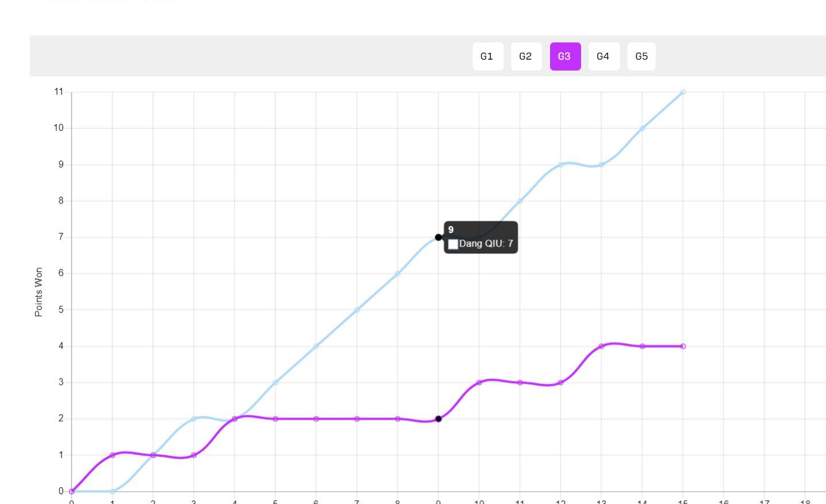The image size is (826, 504).
Task: Click the blue-line point at 3 points won
Action: coord(275,382)
